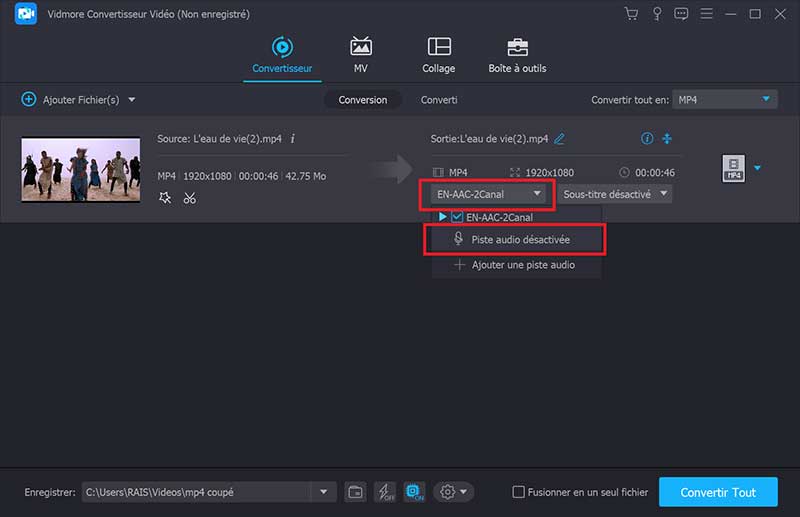This screenshot has width=800, height=517.
Task: Toggle the EN-AAC-2Canal track checkbox
Action: point(457,217)
